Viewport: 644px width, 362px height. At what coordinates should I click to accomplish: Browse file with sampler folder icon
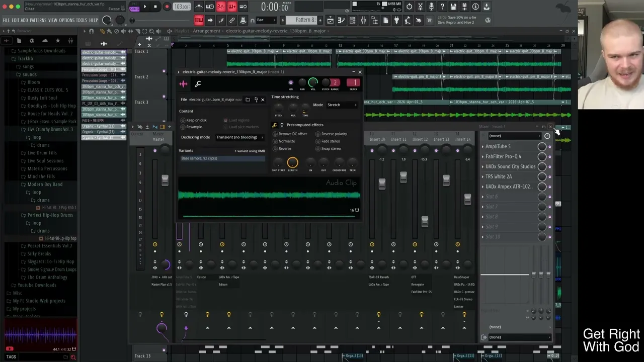point(248,100)
